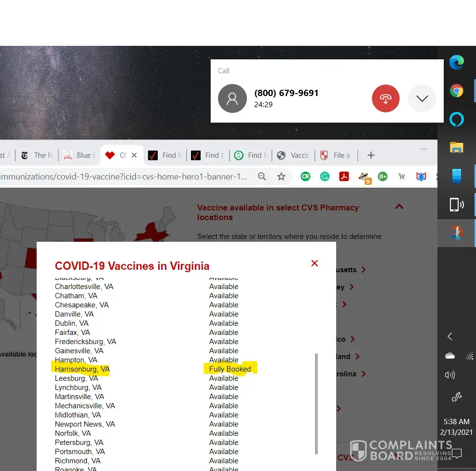Click the popup's vertical scrollbar
476x471 pixels.
(316, 403)
